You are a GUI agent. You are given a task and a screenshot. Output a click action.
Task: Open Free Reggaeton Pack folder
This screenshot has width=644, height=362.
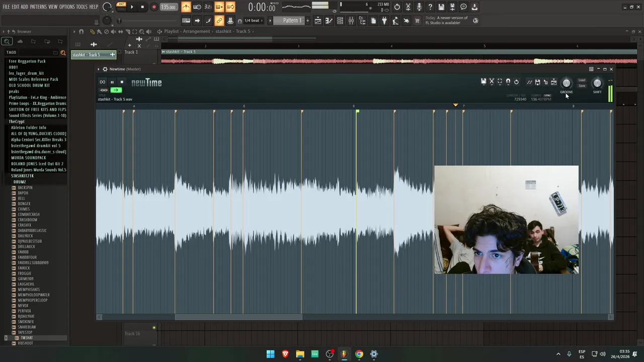click(27, 61)
